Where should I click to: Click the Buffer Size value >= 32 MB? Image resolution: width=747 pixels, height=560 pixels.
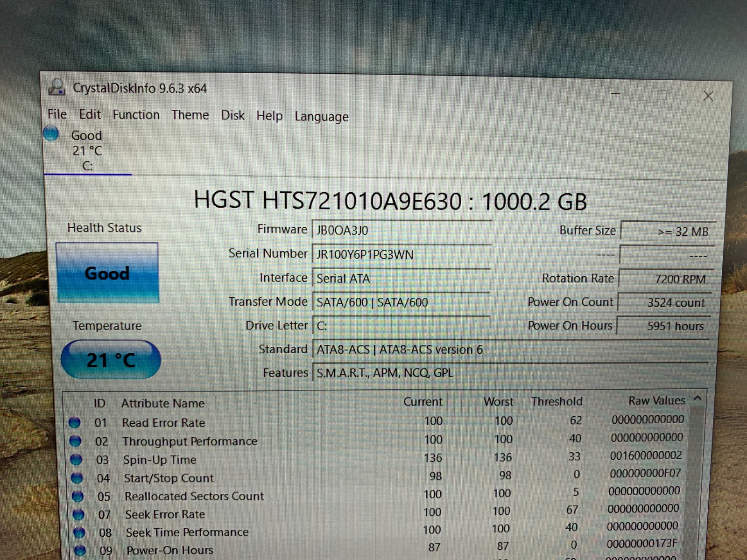pyautogui.click(x=668, y=231)
